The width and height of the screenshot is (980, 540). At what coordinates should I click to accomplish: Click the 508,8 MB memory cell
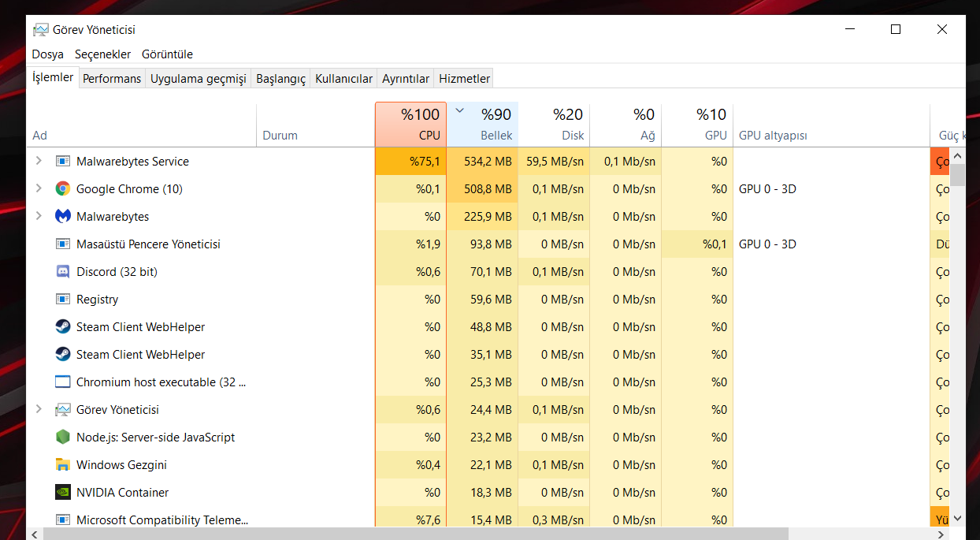482,189
